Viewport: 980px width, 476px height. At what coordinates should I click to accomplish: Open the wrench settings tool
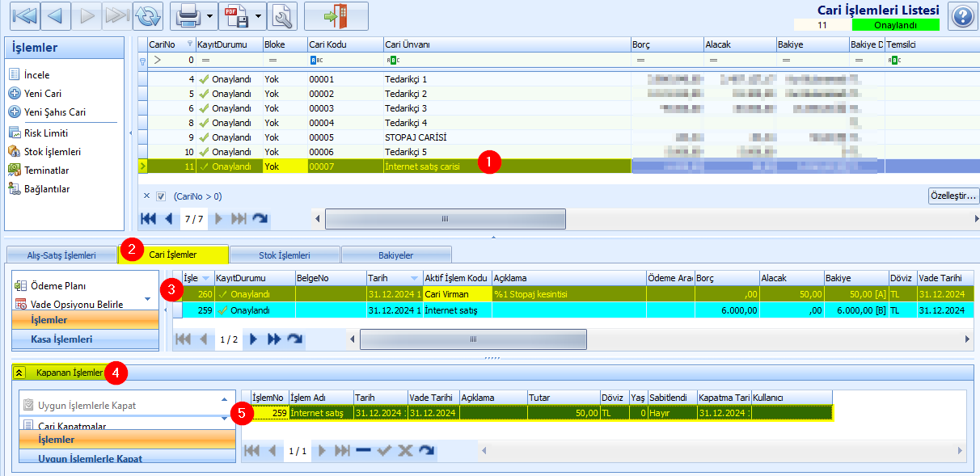(282, 15)
